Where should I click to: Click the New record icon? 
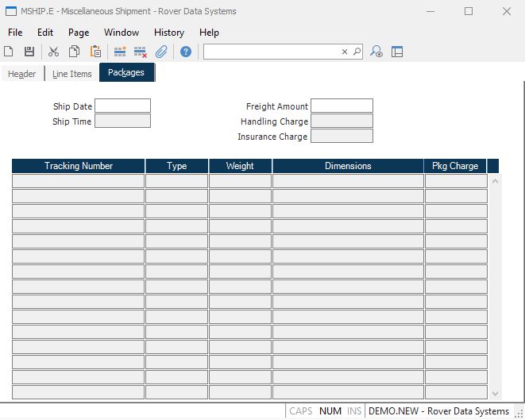pyautogui.click(x=9, y=52)
